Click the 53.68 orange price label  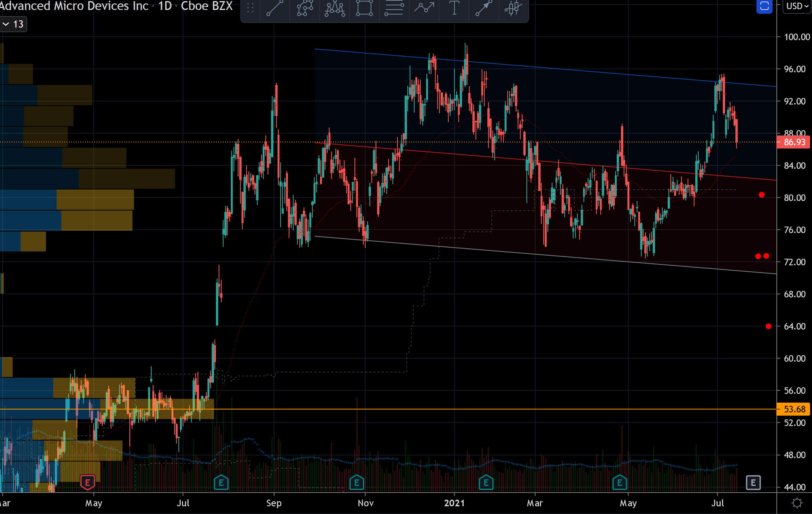coord(794,409)
